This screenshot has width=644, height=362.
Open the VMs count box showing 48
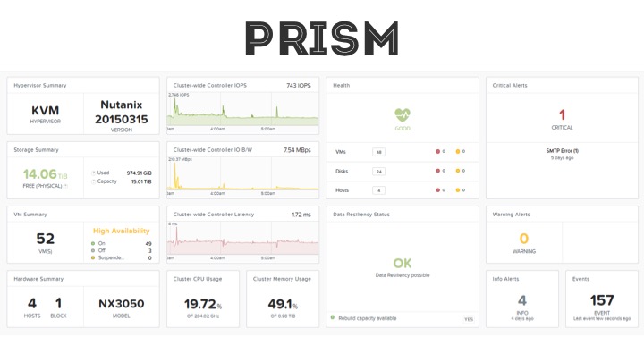(x=378, y=152)
